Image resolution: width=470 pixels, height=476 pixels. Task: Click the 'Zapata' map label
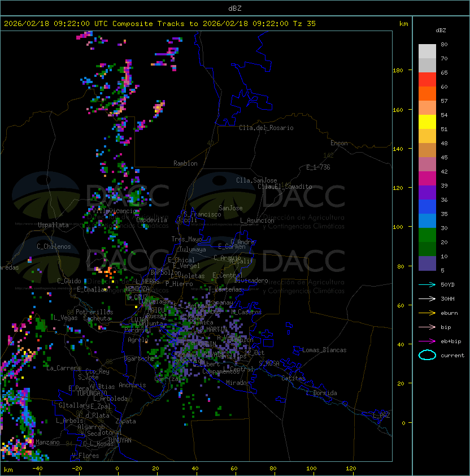click(x=125, y=421)
